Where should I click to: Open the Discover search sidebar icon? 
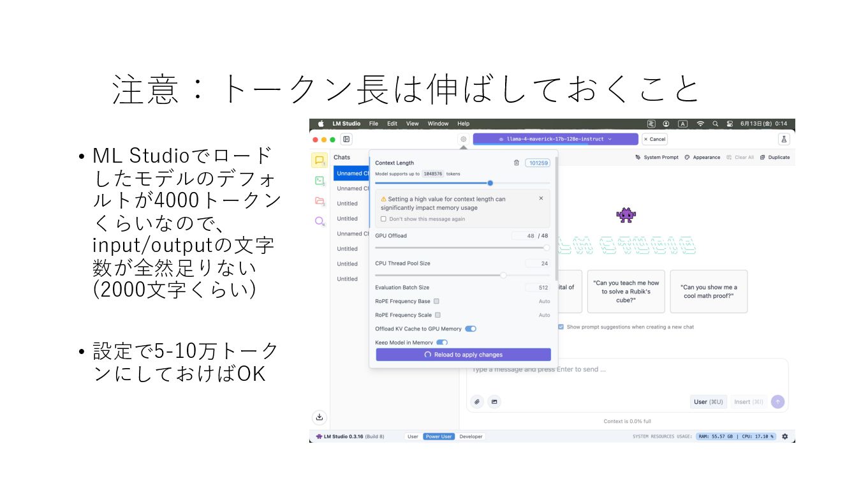[320, 221]
